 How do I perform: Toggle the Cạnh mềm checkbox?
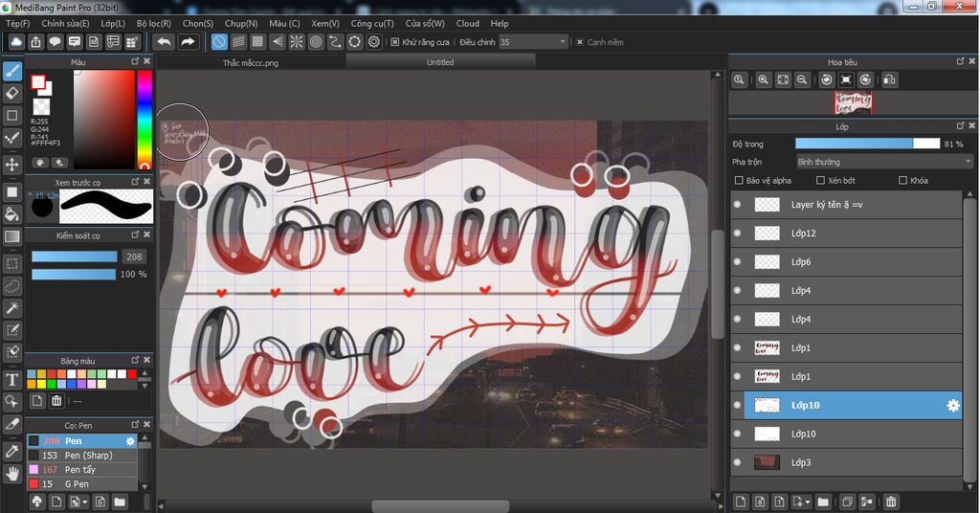(580, 42)
